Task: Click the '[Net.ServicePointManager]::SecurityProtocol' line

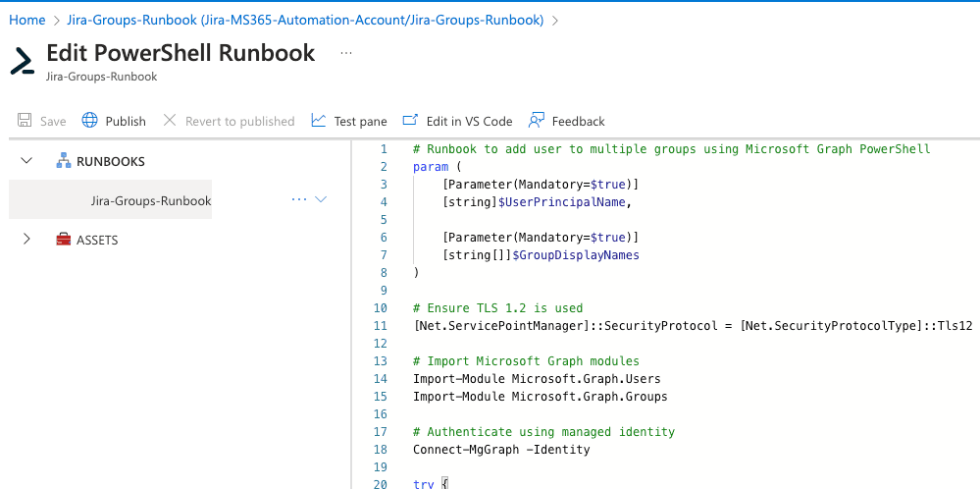Action: (x=694, y=326)
